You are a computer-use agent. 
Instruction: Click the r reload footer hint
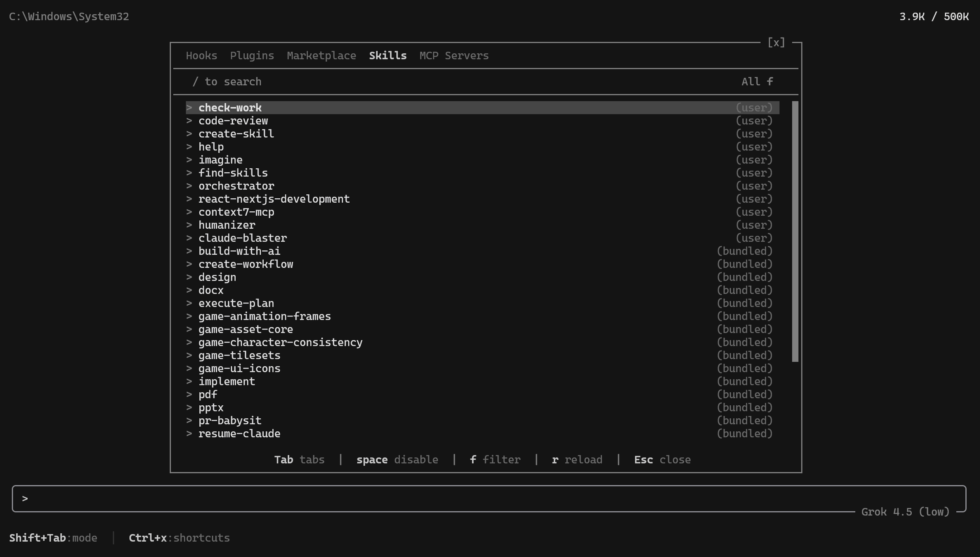577,460
